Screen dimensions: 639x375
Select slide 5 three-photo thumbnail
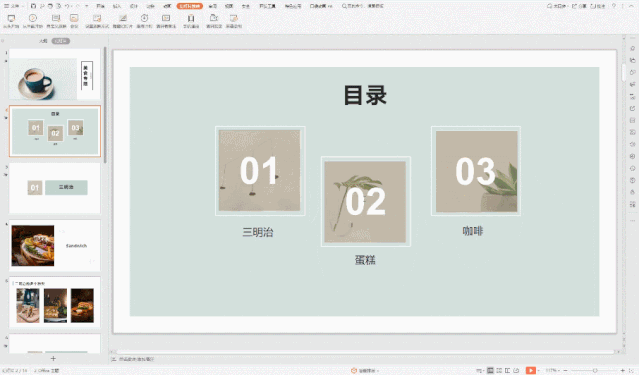coord(55,302)
